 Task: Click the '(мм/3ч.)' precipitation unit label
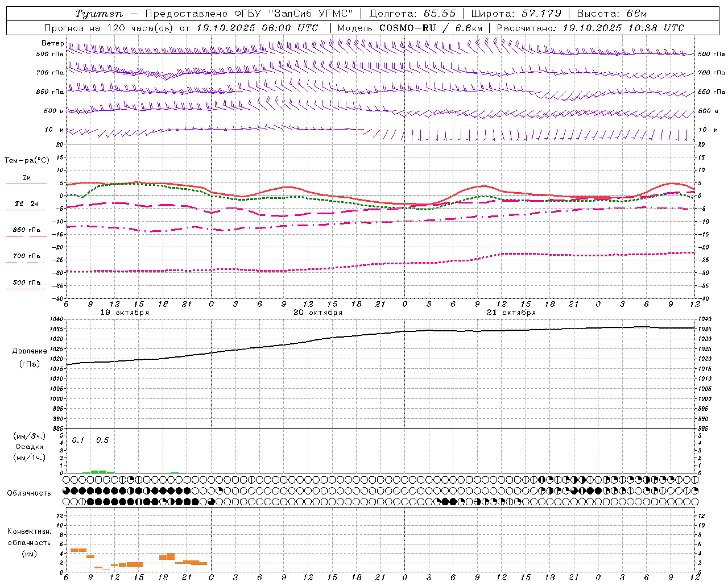(x=30, y=436)
